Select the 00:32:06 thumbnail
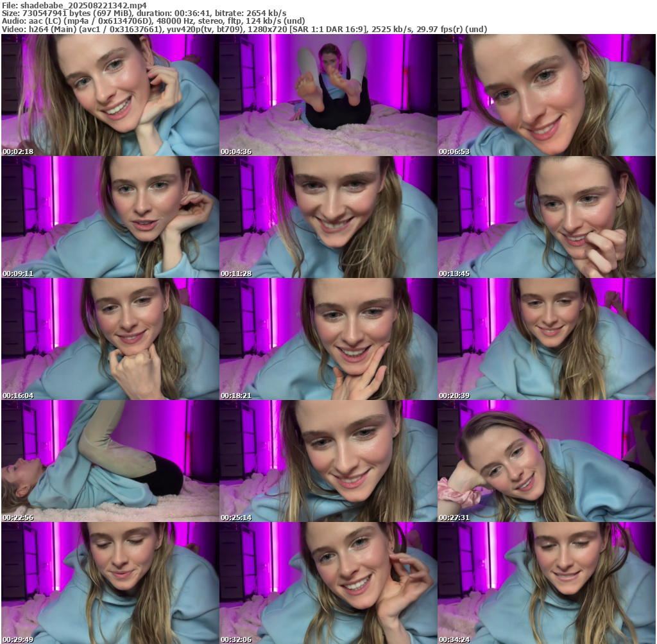This screenshot has height=644, width=657. pos(328,583)
